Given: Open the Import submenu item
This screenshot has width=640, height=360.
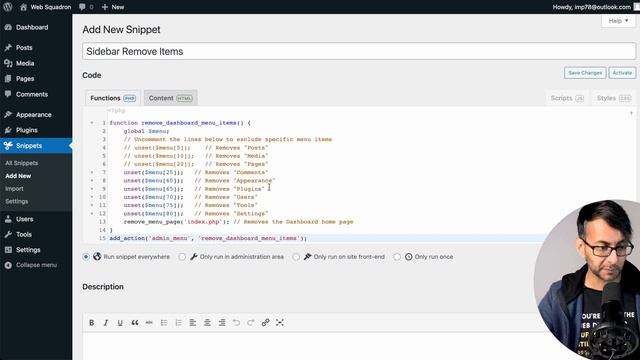Looking at the screenshot, I should click(14, 189).
